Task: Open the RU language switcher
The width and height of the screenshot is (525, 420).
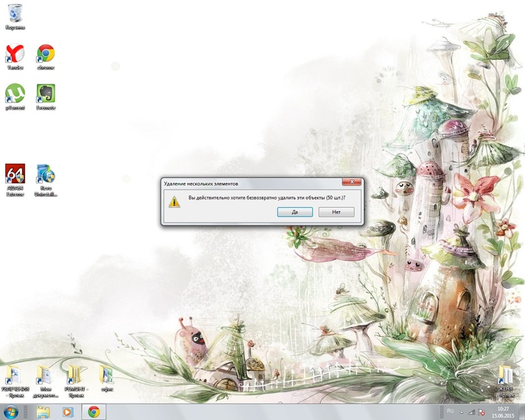Action: click(450, 411)
